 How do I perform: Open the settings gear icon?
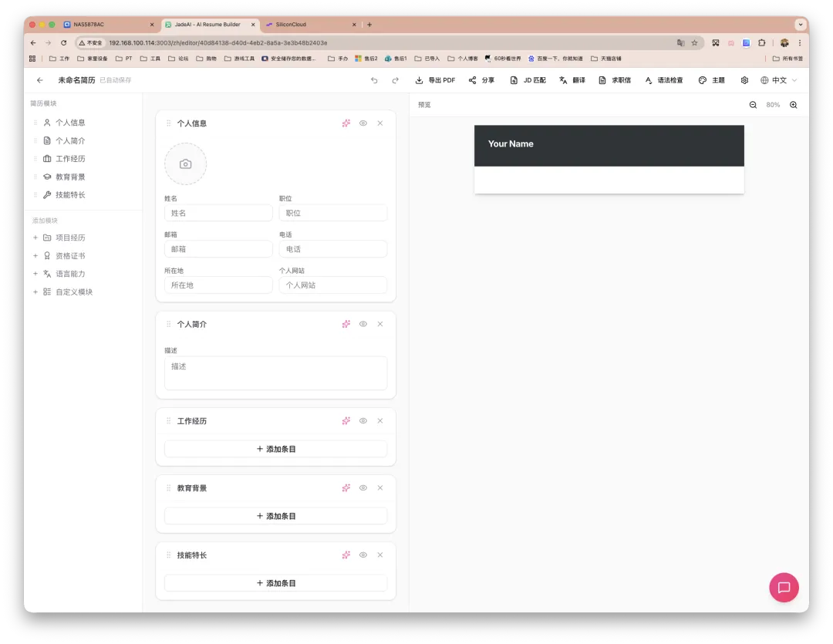click(x=744, y=80)
